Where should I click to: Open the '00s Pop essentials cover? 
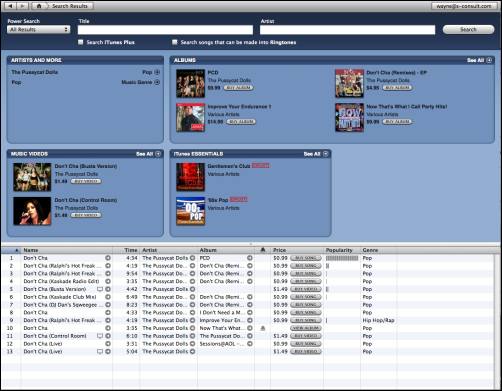[190, 211]
